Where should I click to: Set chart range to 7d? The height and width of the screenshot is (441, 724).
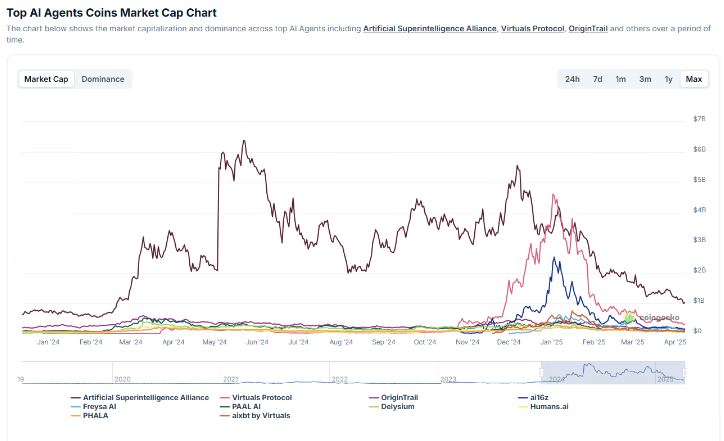597,79
